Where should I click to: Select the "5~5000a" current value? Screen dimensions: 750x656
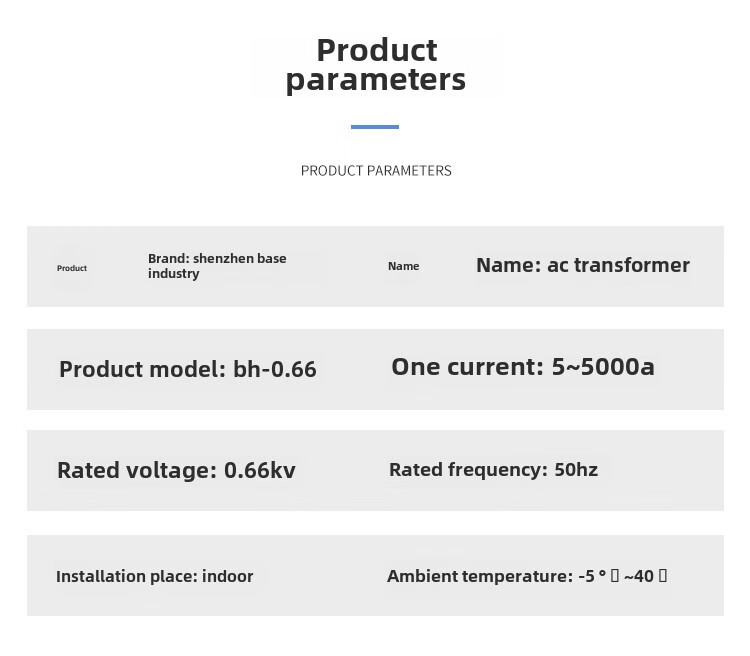[x=603, y=367]
